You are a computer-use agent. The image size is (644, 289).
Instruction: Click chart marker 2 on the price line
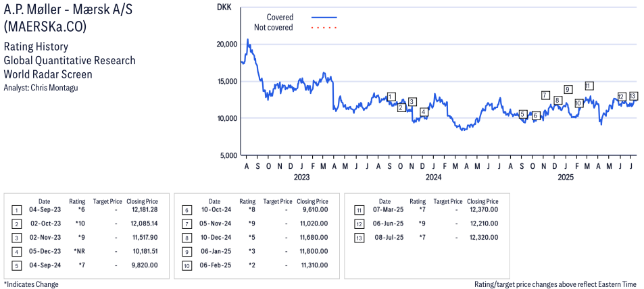pos(401,108)
